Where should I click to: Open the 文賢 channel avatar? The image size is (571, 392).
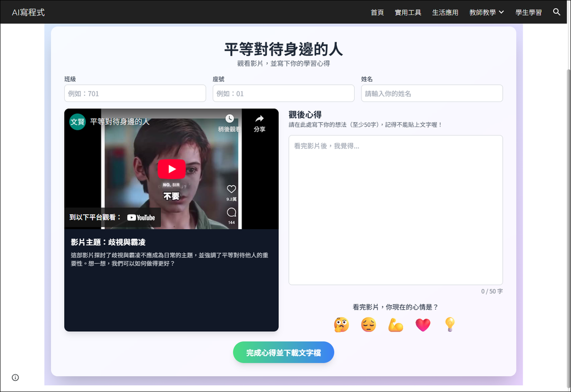(x=77, y=122)
